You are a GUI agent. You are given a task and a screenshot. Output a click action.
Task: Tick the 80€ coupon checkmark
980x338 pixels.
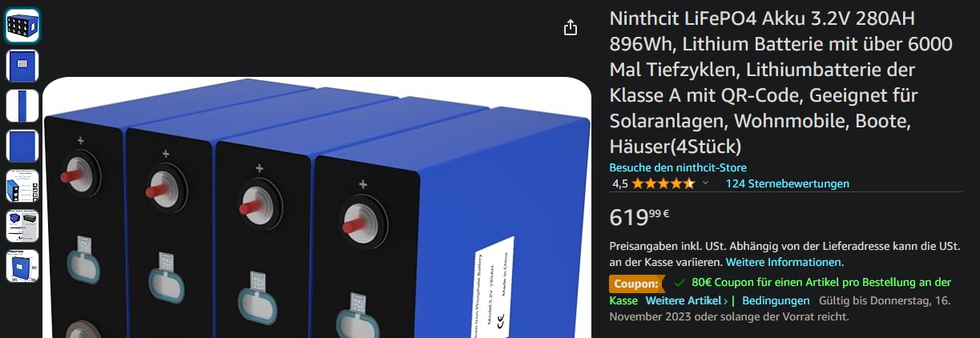click(680, 283)
